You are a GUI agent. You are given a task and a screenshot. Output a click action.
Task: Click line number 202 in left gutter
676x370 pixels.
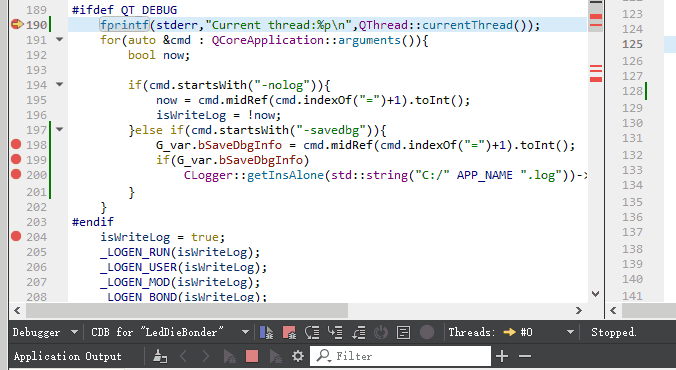coord(36,207)
